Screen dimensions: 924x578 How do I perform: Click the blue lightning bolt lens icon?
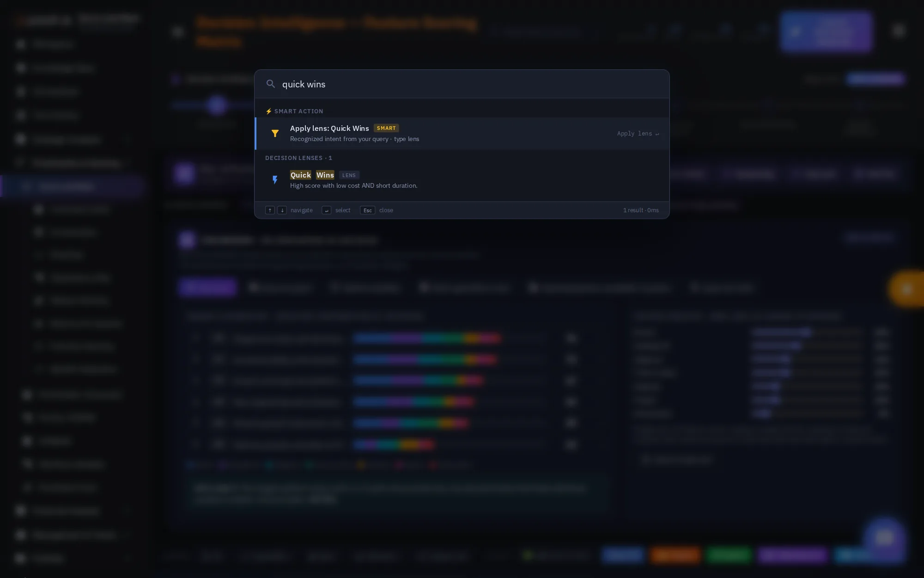point(275,180)
